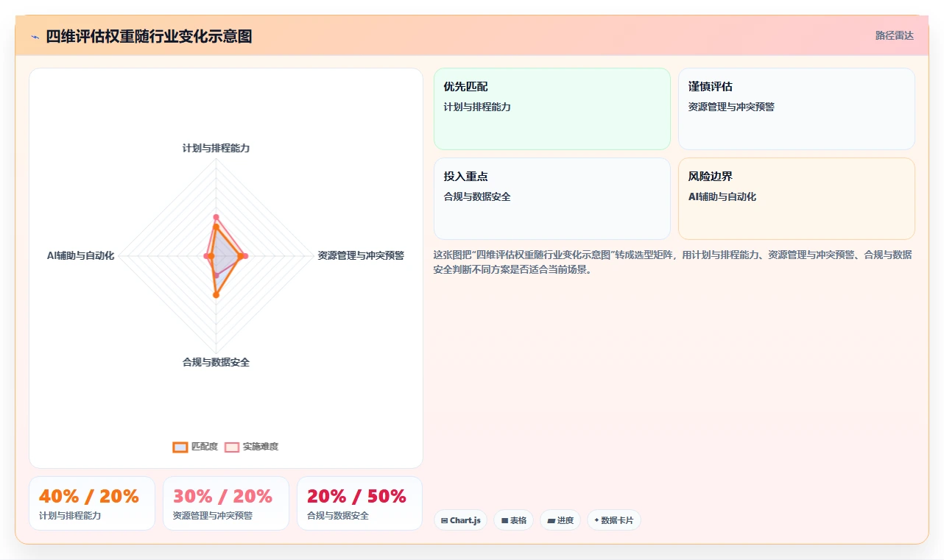Click 计划与排程能力 text in 优先匹配 card
944x560 pixels.
[477, 107]
